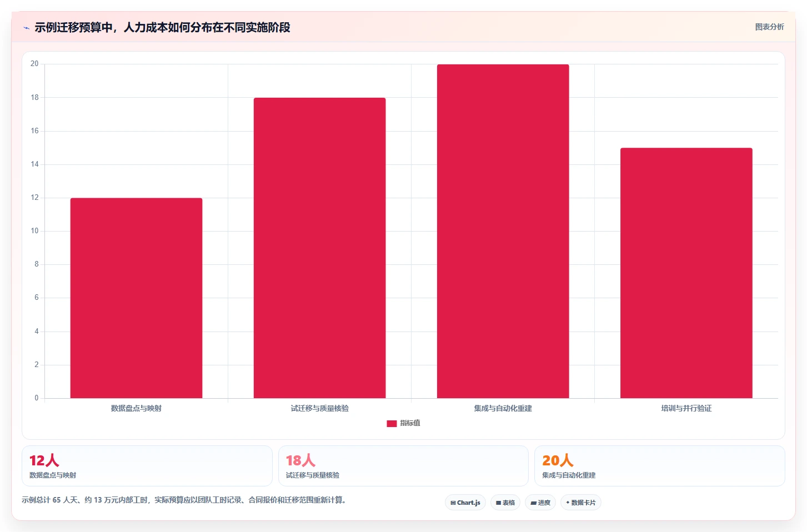Image resolution: width=807 pixels, height=532 pixels.
Task: Click the 指标值 legend label
Action: [410, 423]
